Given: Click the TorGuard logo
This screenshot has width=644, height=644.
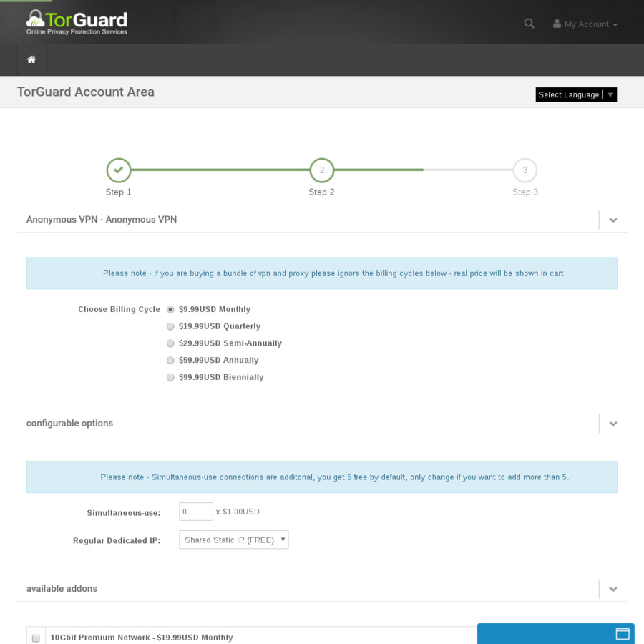Looking at the screenshot, I should pos(77,22).
